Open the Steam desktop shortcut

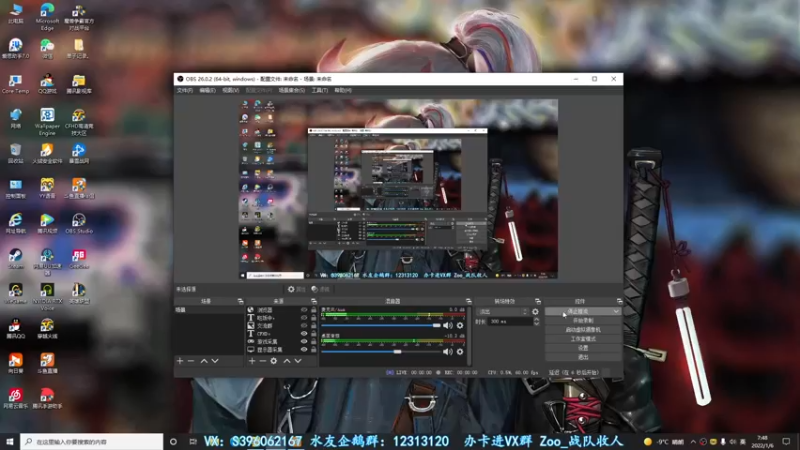point(15,259)
